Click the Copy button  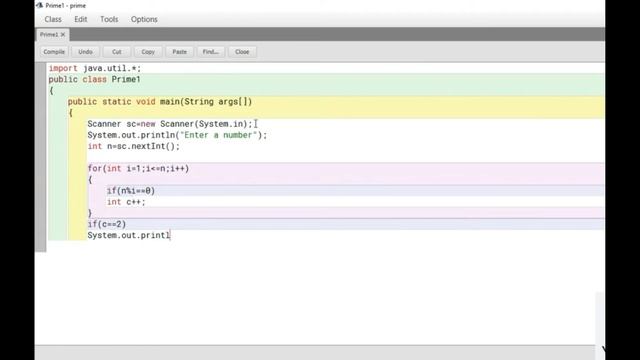(x=148, y=52)
